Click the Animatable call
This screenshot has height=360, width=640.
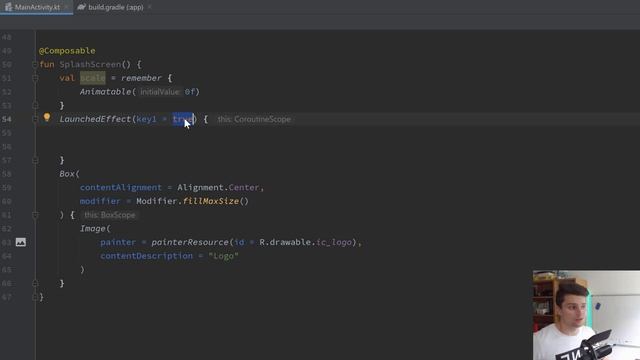point(105,92)
